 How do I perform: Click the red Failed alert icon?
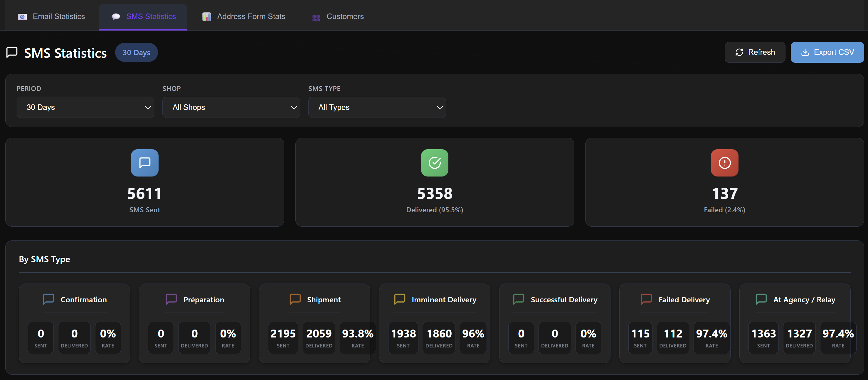point(724,163)
